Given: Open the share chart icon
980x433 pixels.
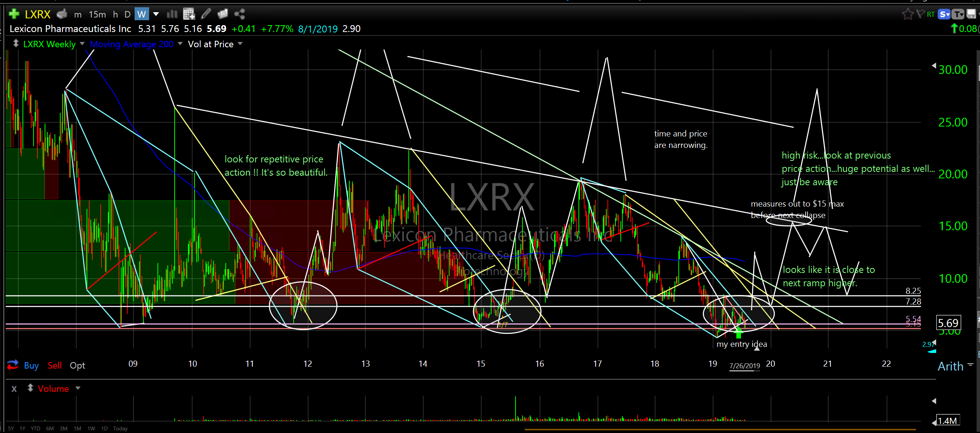Looking at the screenshot, I should (x=239, y=14).
